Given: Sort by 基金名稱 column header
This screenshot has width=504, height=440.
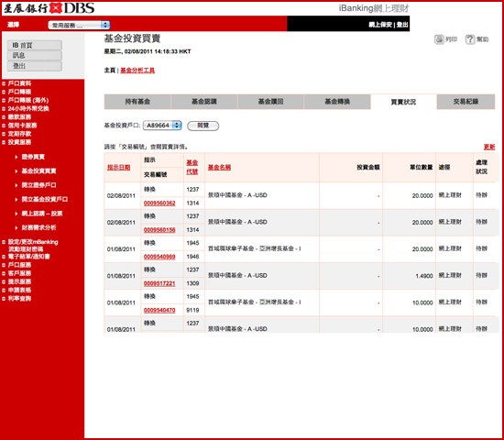Looking at the screenshot, I should tap(219, 167).
